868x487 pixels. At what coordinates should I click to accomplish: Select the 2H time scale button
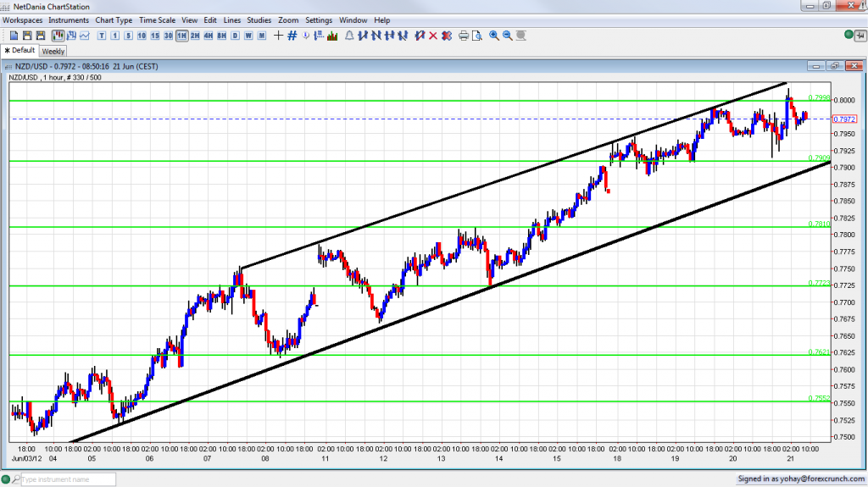(195, 36)
